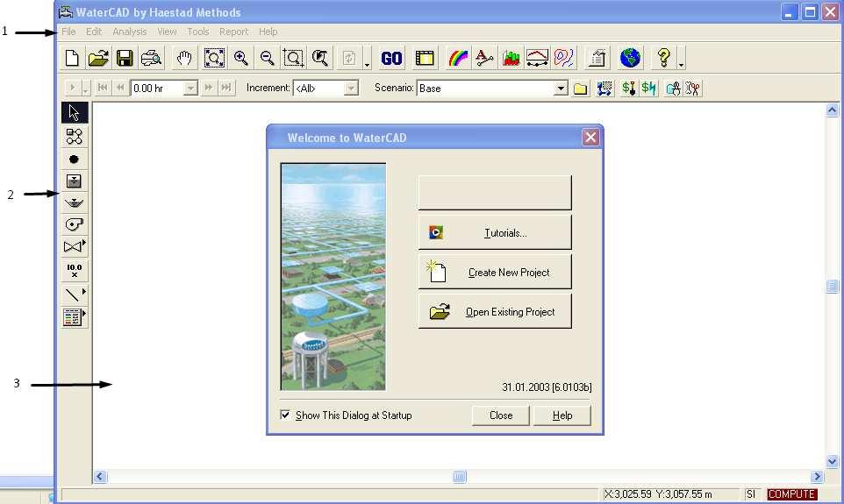Screen dimensions: 844x504
Task: Expand the Scenario dropdown
Action: (561, 89)
